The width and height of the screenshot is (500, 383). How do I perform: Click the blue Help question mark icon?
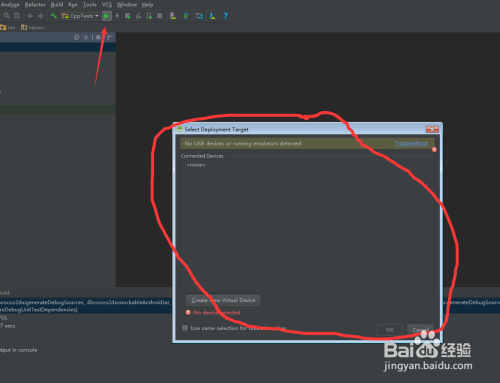(x=226, y=16)
